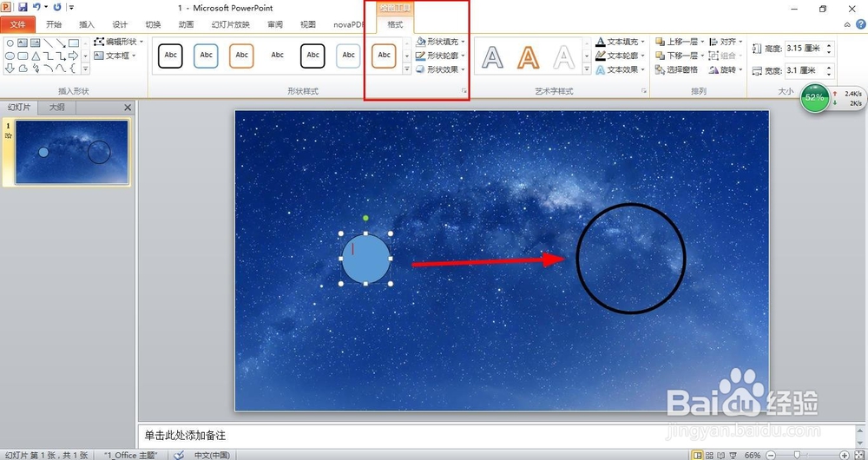
Task: Select the rectangle shape in the gallery
Action: [x=74, y=43]
